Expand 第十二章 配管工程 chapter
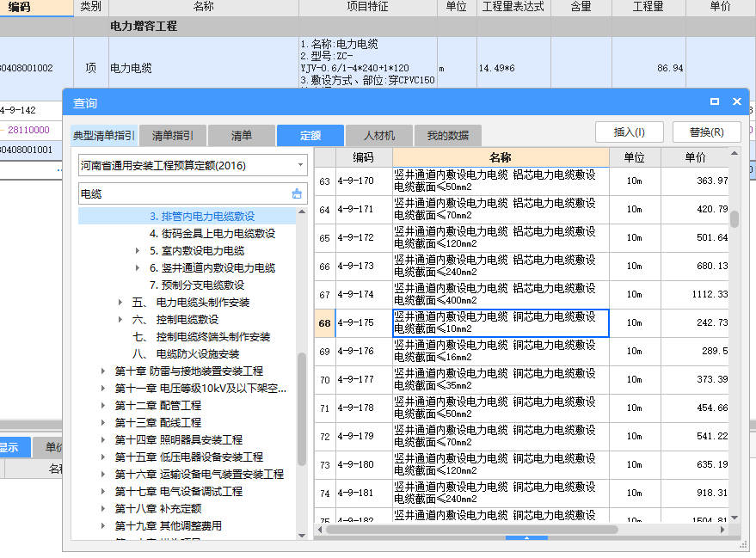756x558 pixels. [x=102, y=405]
